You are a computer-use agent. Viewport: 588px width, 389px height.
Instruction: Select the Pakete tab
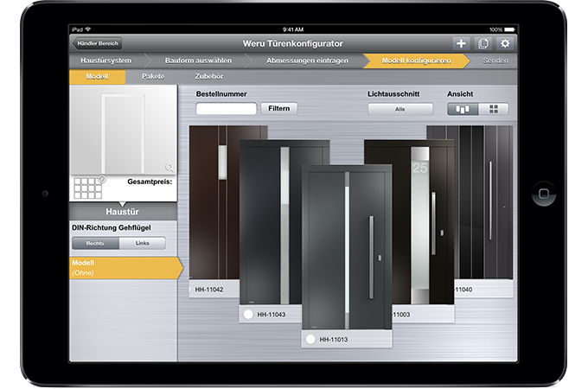click(x=153, y=76)
